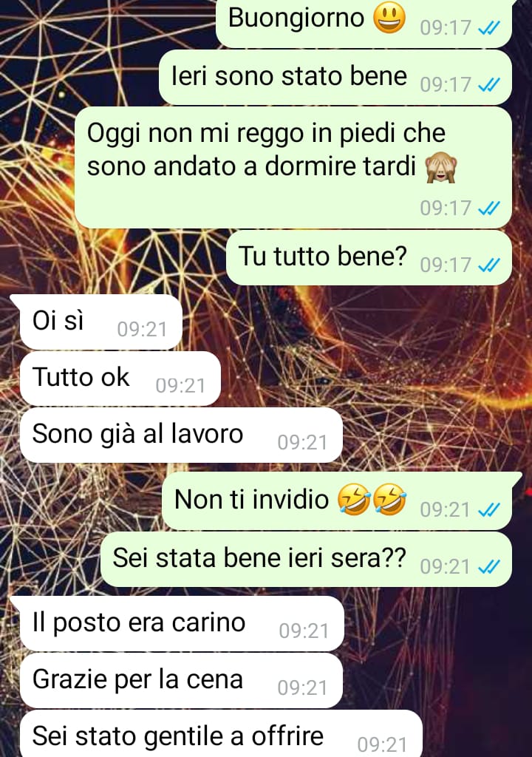This screenshot has height=757, width=532.
Task: Select the 'Sei stato gentile a offrire' message
Action: (221, 734)
